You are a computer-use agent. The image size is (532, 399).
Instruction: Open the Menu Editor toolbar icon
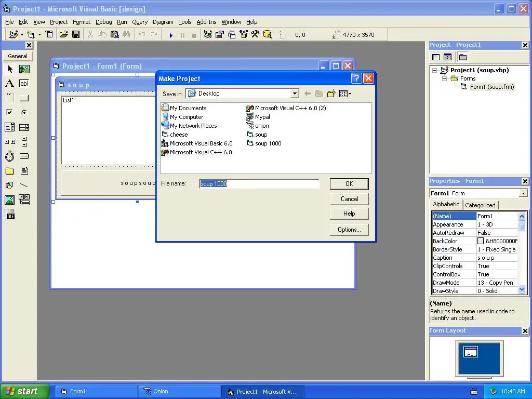point(49,35)
